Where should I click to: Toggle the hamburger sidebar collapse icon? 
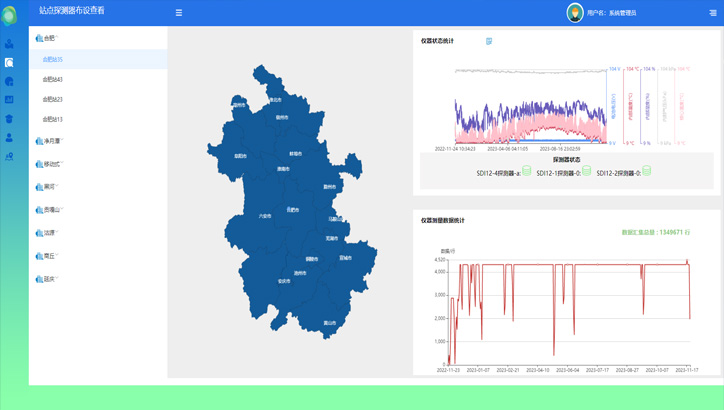pos(179,13)
